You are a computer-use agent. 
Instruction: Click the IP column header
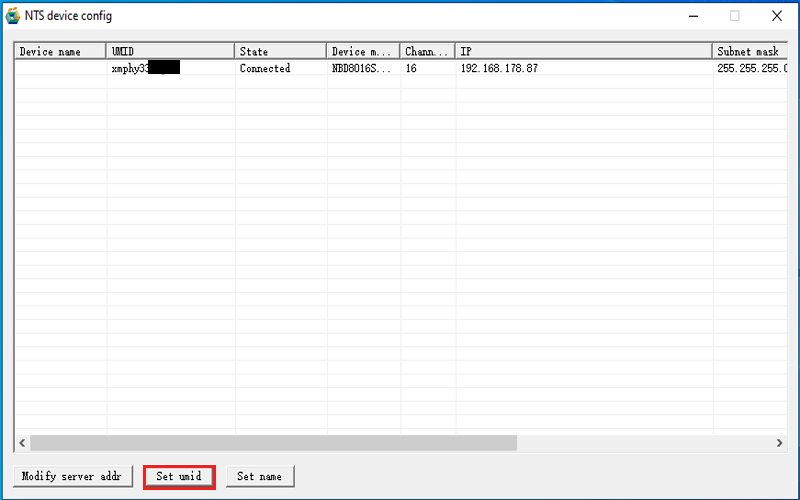pos(583,51)
